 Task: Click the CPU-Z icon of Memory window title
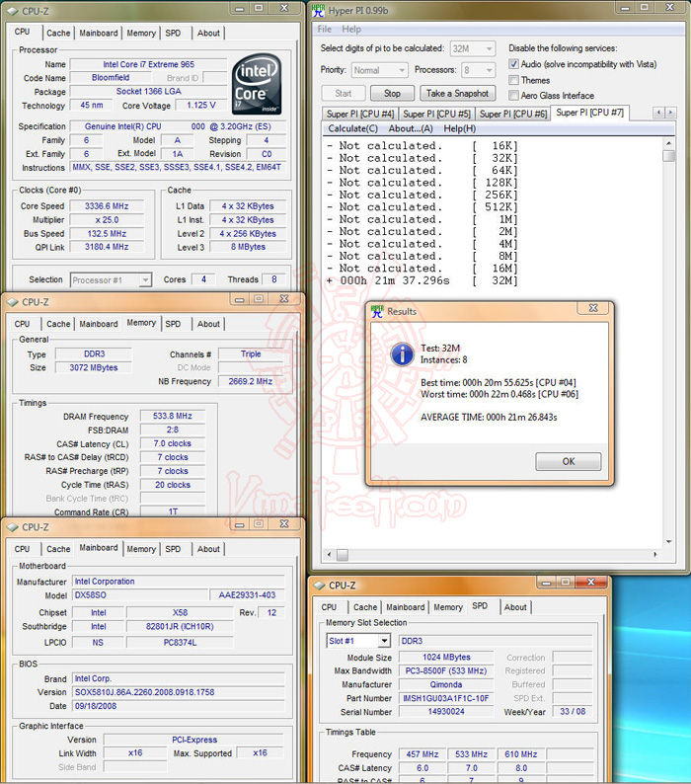(13, 302)
